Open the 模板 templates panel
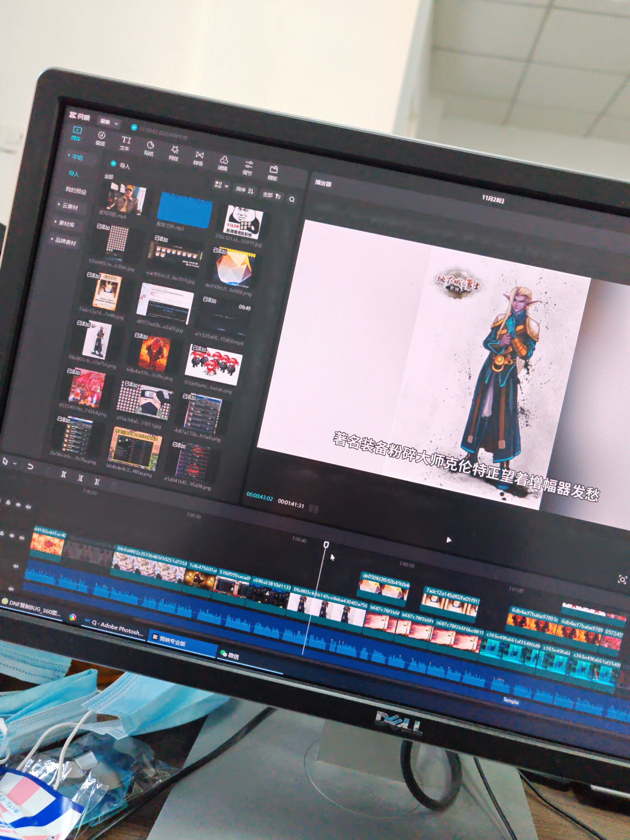The image size is (630, 840). pos(273,173)
